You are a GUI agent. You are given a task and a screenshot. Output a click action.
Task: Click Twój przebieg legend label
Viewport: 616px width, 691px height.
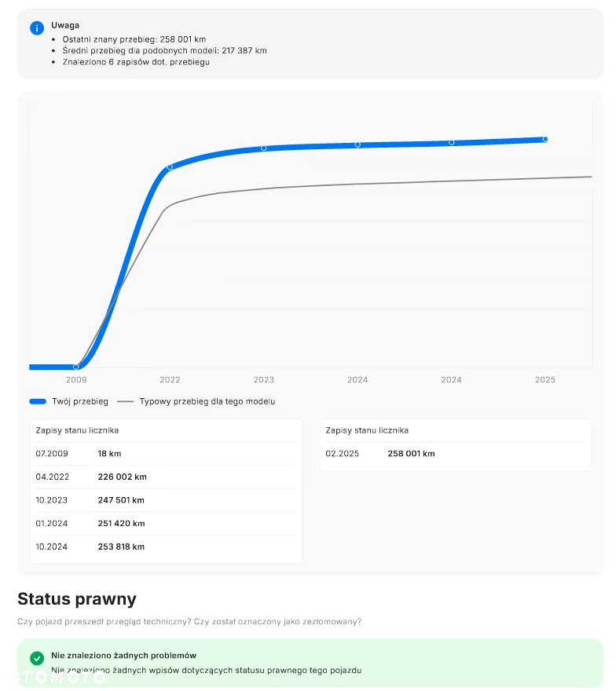(80, 401)
